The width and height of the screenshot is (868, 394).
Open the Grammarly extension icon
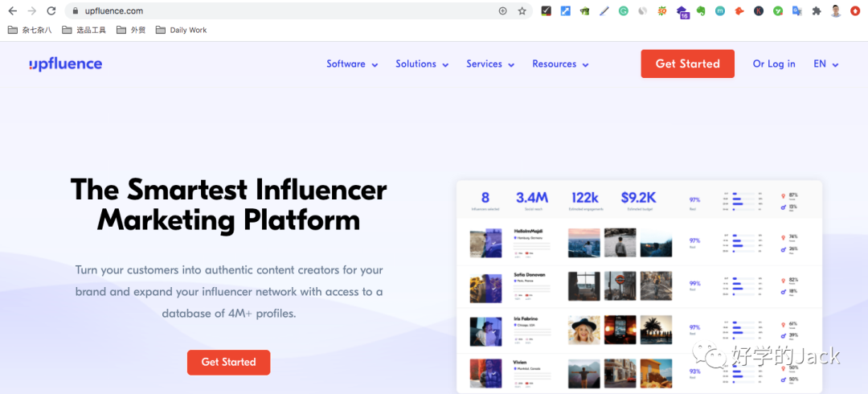coord(622,11)
